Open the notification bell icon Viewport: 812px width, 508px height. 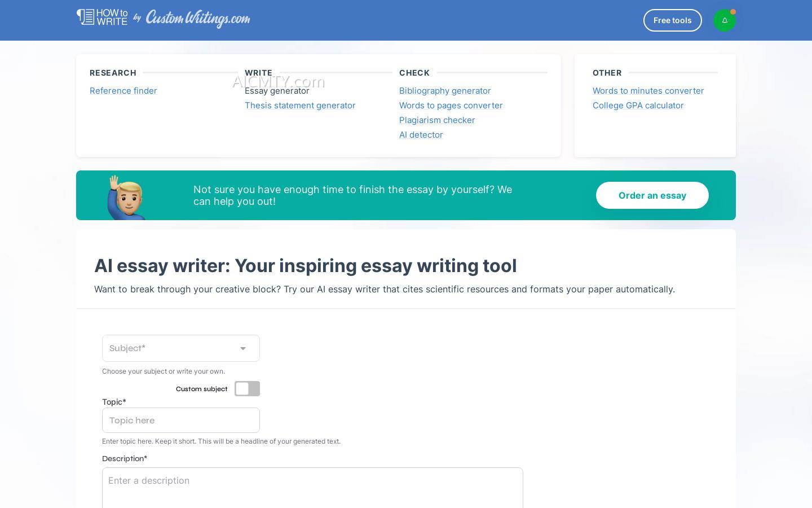click(x=725, y=20)
